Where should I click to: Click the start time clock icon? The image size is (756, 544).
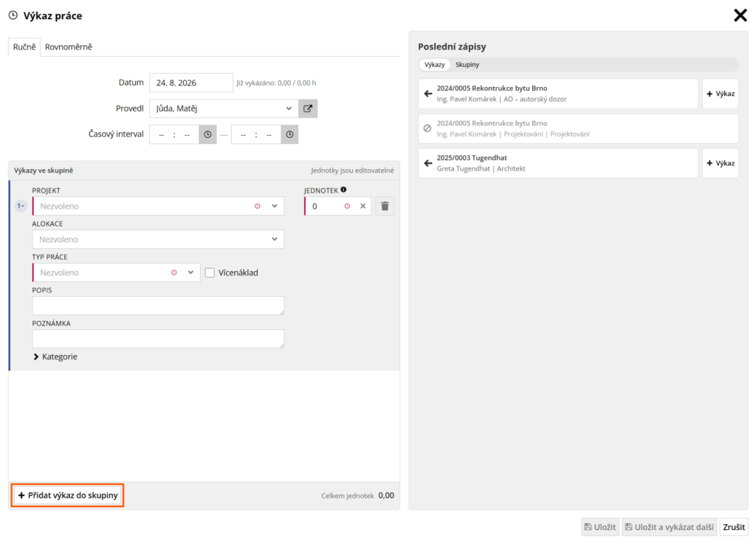pyautogui.click(x=207, y=134)
